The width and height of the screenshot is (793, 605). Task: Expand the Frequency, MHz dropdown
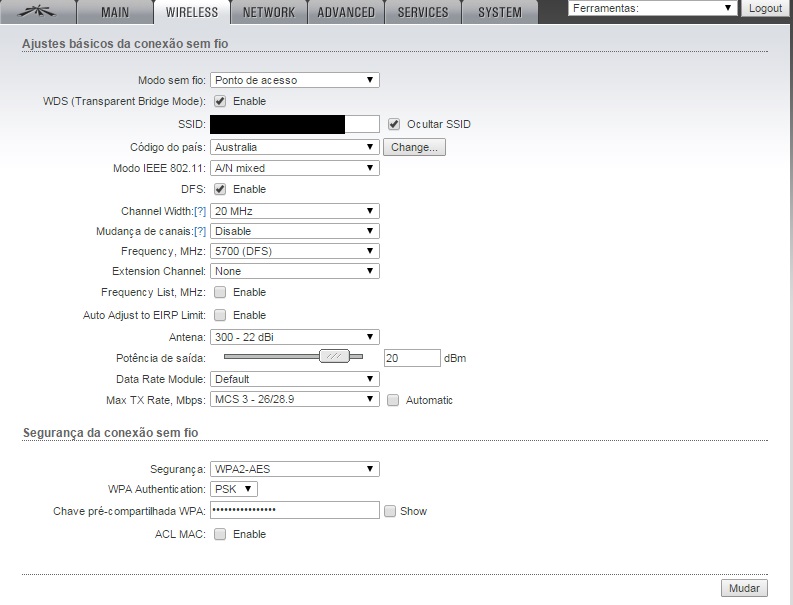[x=295, y=251]
